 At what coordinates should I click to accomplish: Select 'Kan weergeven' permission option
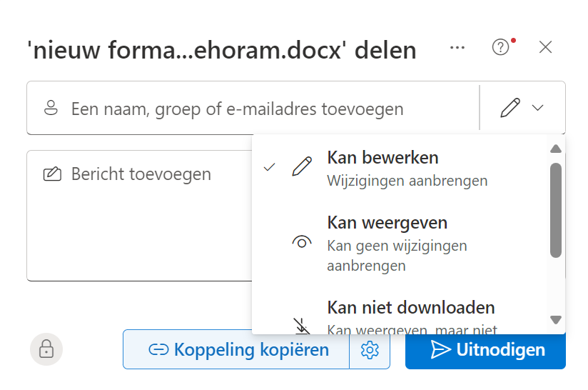point(387,223)
